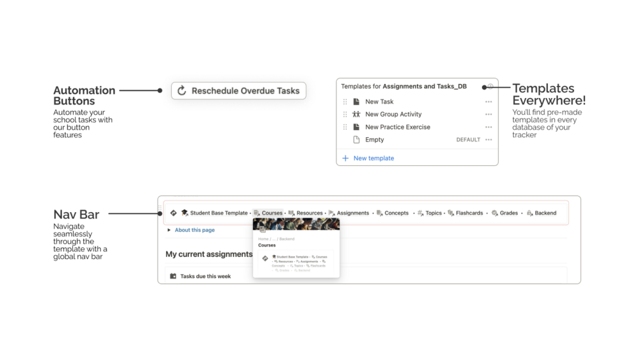
Task: Click the New Group Activity people icon
Action: point(356,114)
